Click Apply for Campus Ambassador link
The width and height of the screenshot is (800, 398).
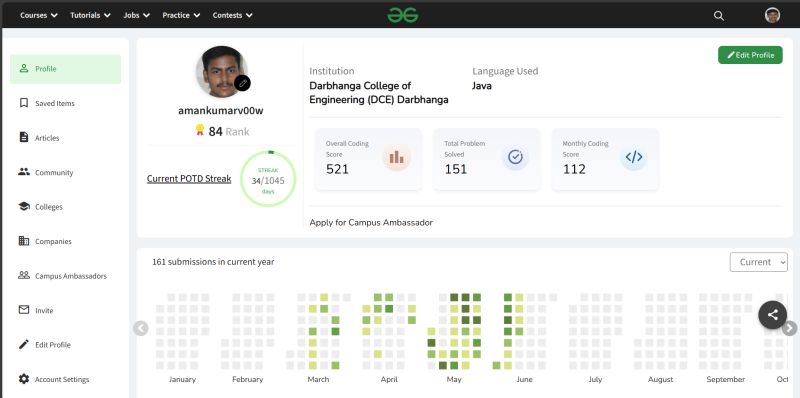pos(371,222)
